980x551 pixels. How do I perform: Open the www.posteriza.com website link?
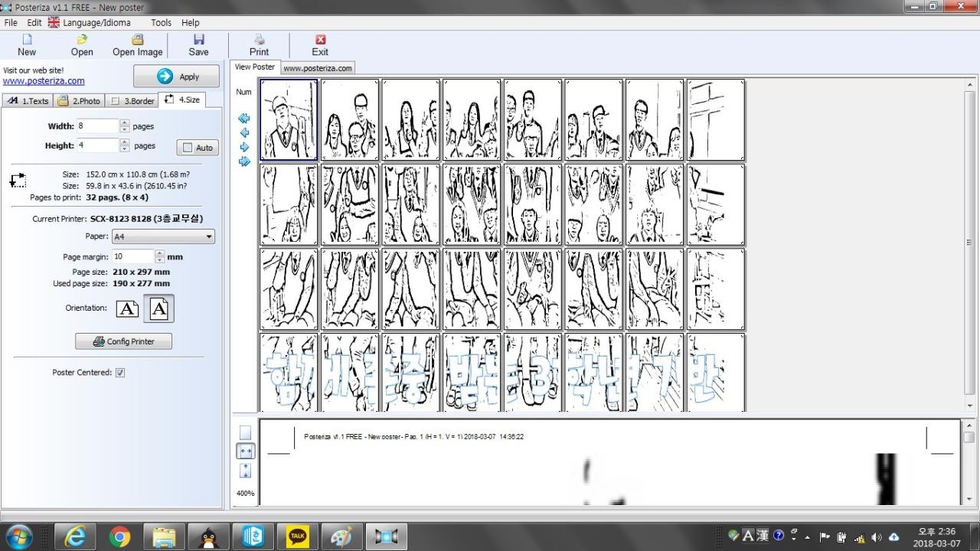tap(44, 81)
